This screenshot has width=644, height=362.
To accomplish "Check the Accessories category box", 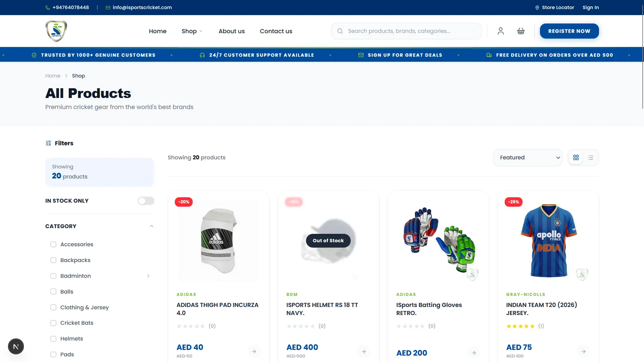I will click(x=53, y=244).
